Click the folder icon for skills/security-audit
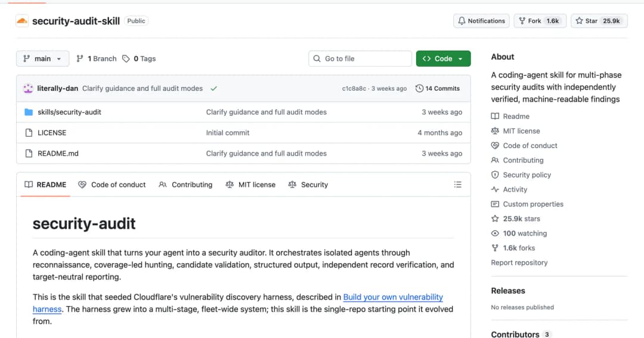This screenshot has width=644, height=338. coord(29,112)
